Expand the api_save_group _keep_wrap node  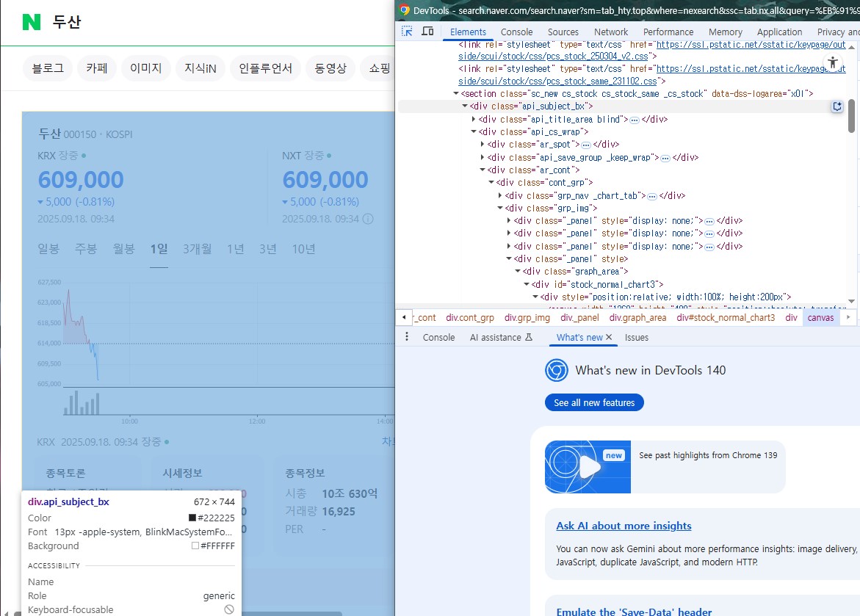[482, 157]
